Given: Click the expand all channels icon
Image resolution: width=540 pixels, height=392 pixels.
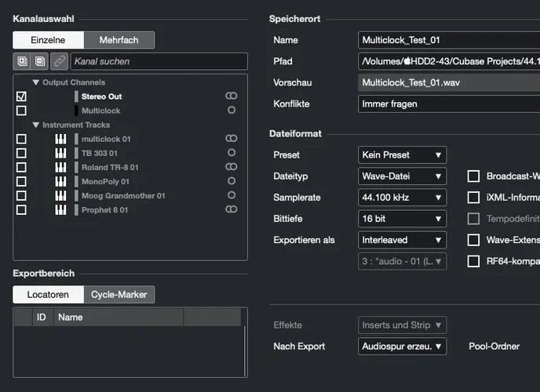Looking at the screenshot, I should click(21, 61).
